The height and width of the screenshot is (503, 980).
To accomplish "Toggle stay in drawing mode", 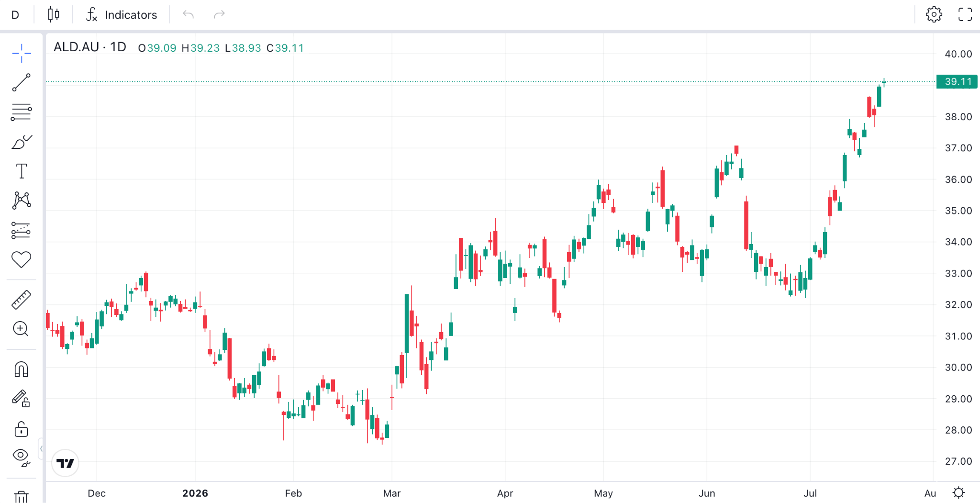I will click(22, 399).
